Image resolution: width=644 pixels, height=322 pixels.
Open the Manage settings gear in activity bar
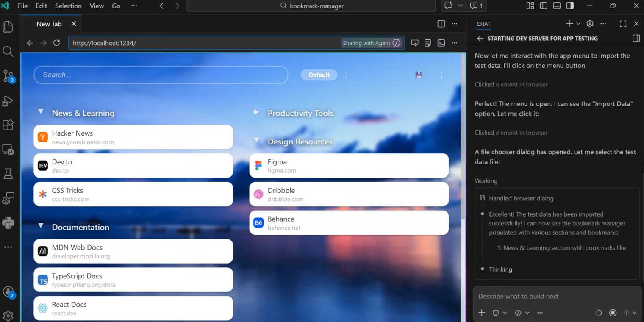[8, 315]
